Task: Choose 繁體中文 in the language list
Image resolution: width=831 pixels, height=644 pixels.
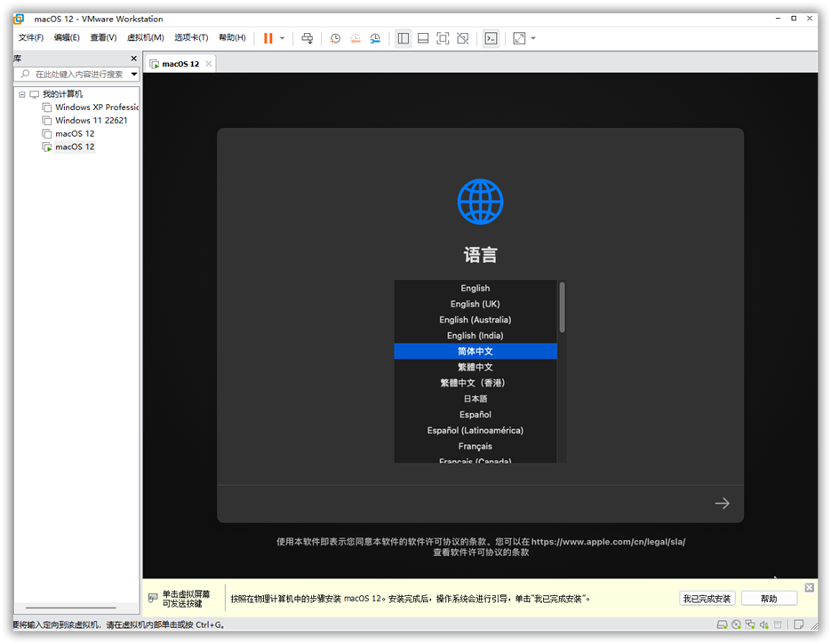Action: click(475, 367)
